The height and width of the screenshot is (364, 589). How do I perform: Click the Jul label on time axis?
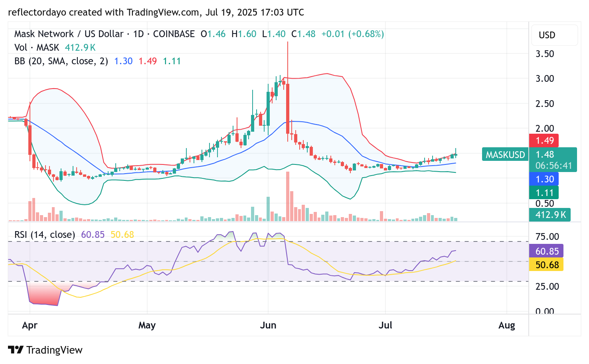click(385, 325)
